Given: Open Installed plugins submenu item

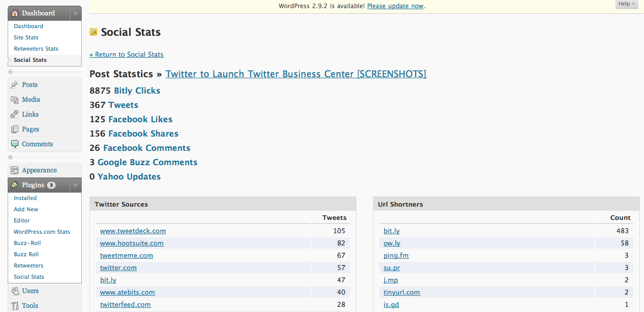Looking at the screenshot, I should pos(25,198).
